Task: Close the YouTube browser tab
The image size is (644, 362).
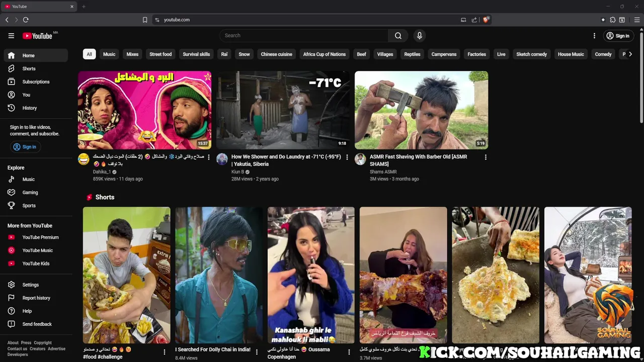Action: pos(71,7)
